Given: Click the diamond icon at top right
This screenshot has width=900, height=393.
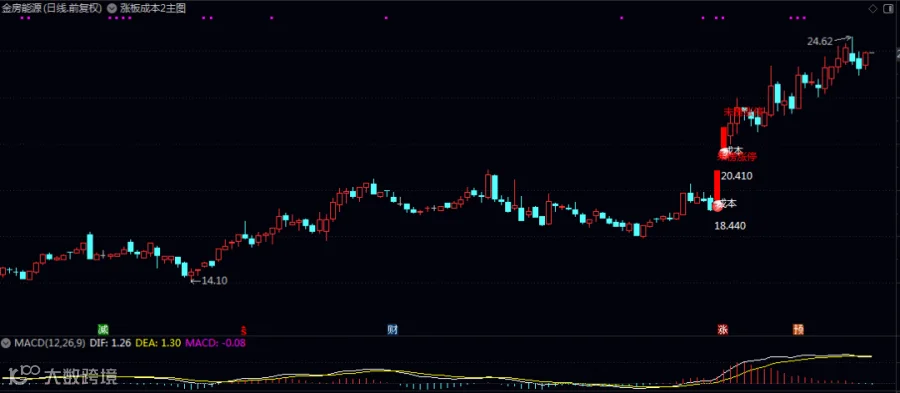Looking at the screenshot, I should [x=873, y=8].
